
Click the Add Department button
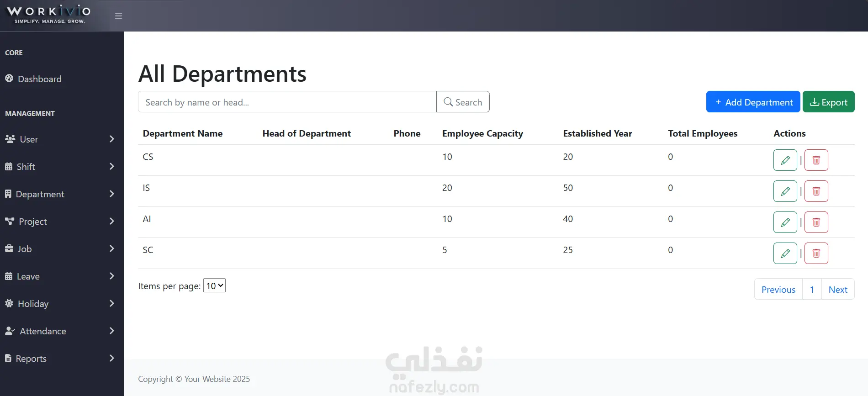[753, 102]
